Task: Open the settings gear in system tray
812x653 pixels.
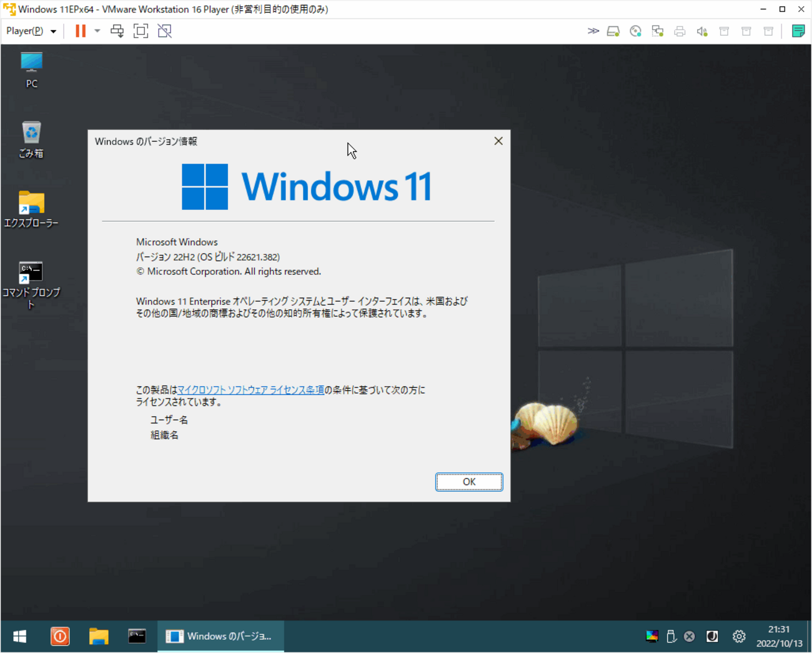Action: click(x=739, y=636)
